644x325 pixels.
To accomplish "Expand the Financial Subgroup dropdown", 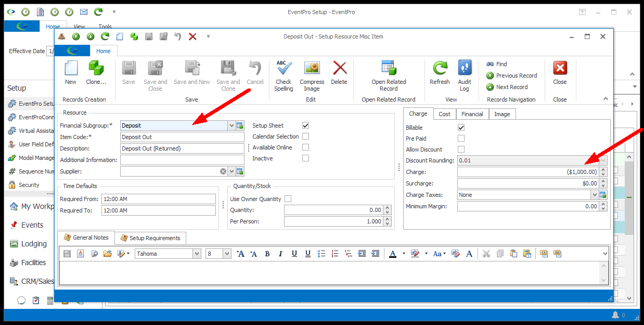I will (x=231, y=126).
